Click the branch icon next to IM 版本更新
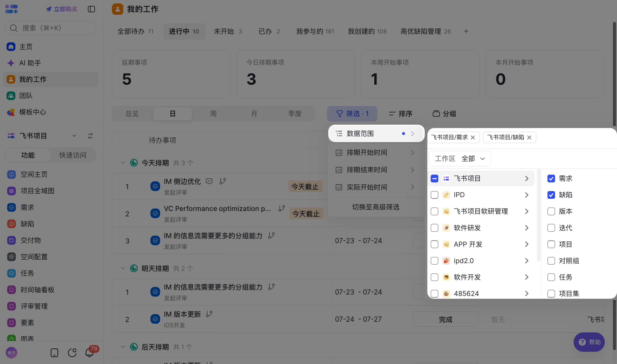Image resolution: width=617 pixels, height=364 pixels. click(x=209, y=314)
